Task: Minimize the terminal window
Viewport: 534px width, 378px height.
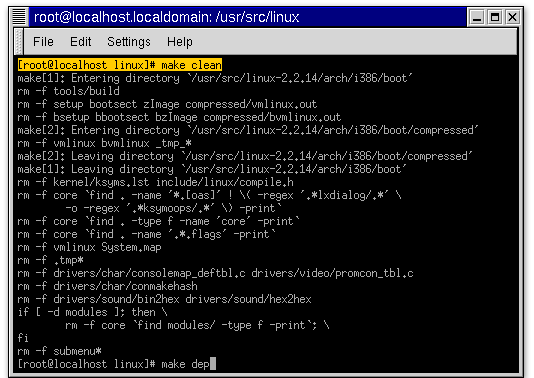Action: [x=477, y=17]
